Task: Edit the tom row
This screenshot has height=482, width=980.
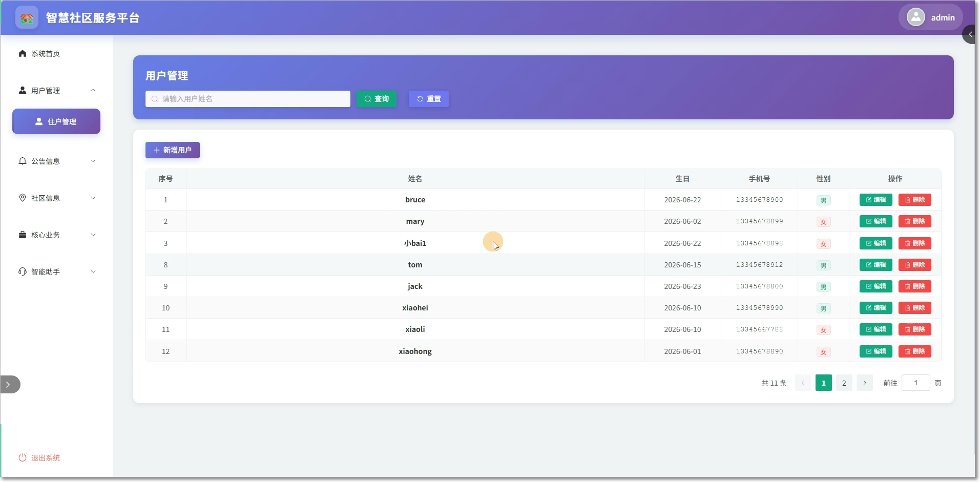Action: pos(876,265)
